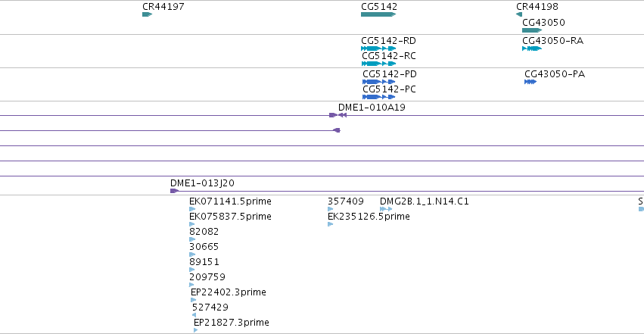Click the CG5142-RD transcript label
Image resolution: width=644 pixels, height=334 pixels.
388,41
